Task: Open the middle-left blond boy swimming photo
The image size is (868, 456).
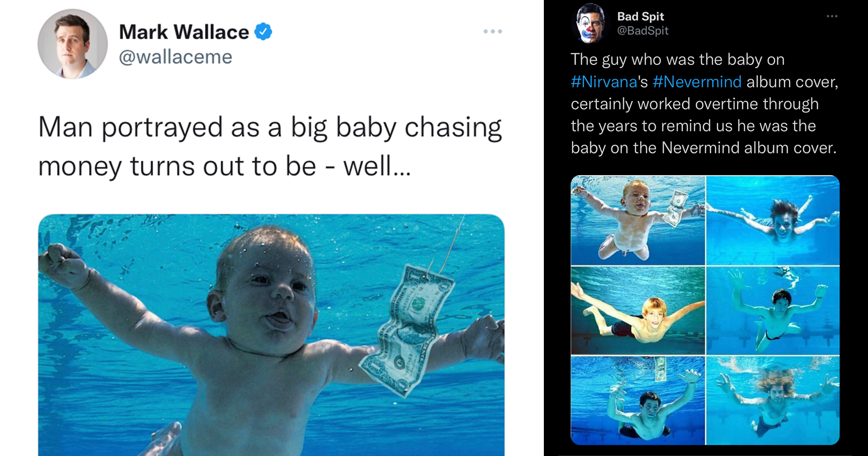Action: [x=638, y=310]
